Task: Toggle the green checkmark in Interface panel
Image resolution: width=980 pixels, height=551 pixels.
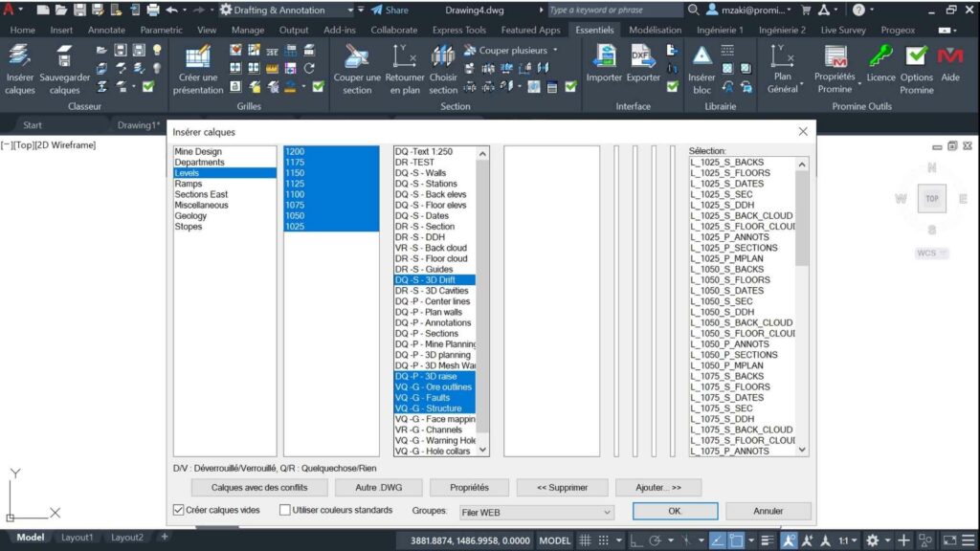Action: [x=672, y=86]
